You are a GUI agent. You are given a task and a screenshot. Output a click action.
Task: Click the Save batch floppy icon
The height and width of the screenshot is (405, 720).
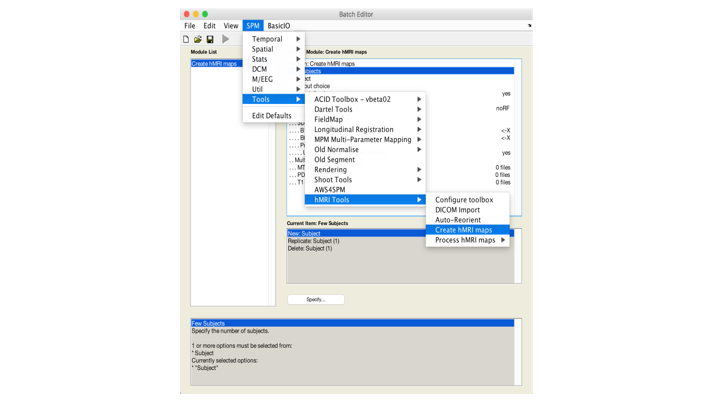(210, 40)
